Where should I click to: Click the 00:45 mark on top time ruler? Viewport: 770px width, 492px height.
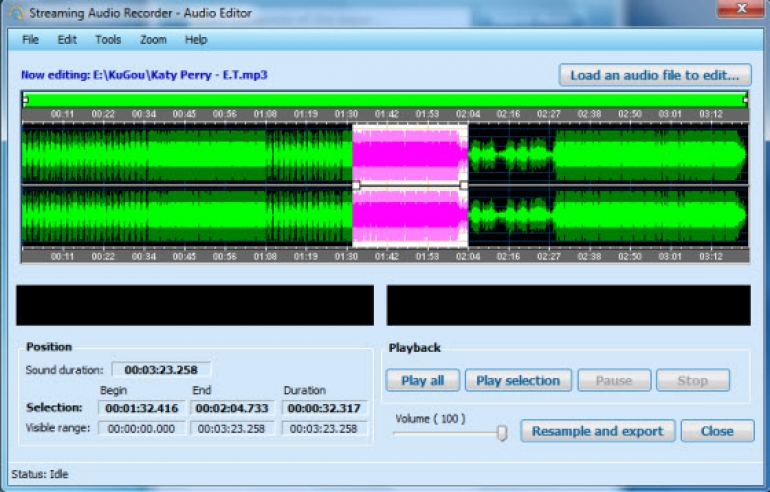pyautogui.click(x=184, y=114)
